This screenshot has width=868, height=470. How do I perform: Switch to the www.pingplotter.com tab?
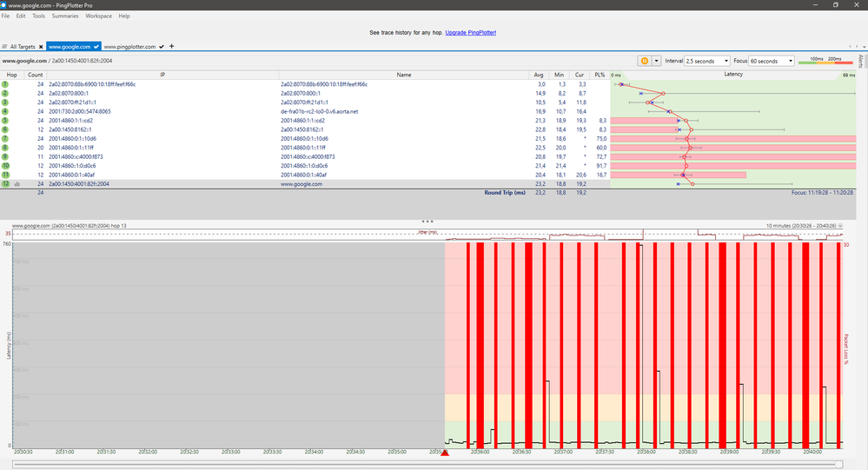(129, 46)
